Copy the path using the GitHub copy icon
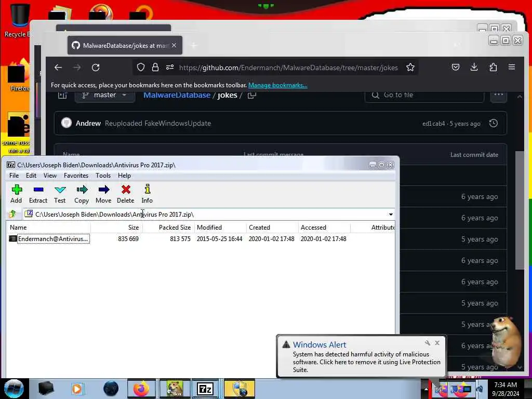Image resolution: width=532 pixels, height=399 pixels. [x=252, y=96]
